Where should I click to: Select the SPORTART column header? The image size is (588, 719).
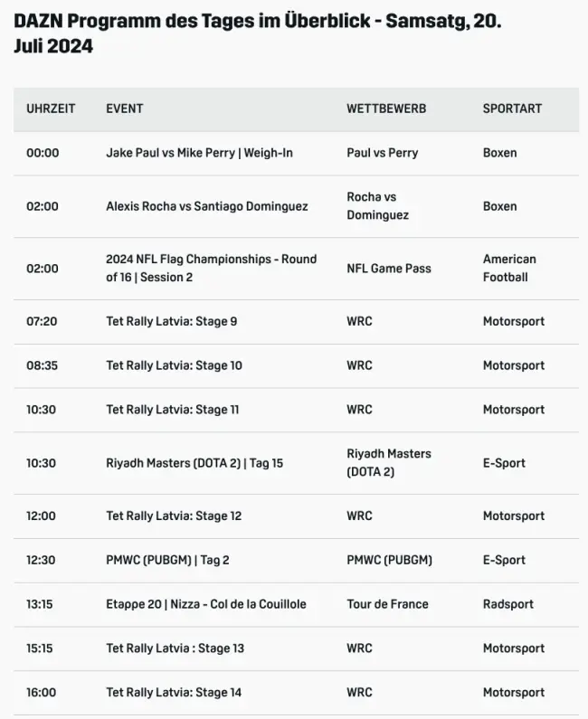(x=512, y=109)
